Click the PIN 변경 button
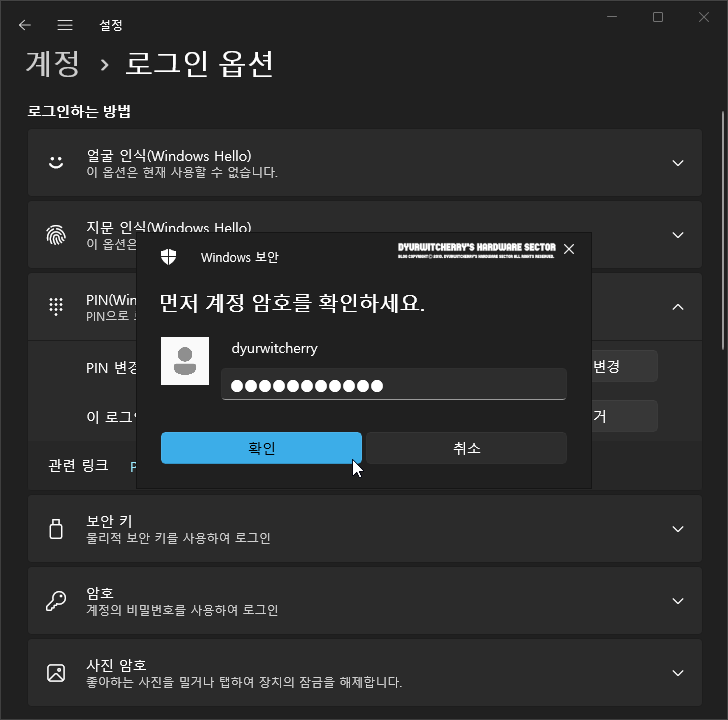Screen dimensions: 728x720 pos(624,366)
